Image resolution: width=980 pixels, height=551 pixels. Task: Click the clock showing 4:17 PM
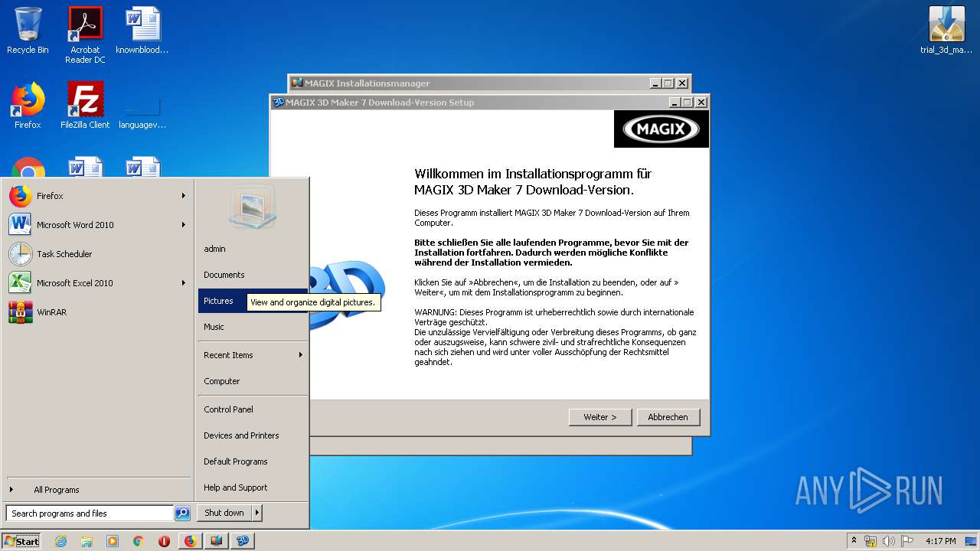(x=940, y=541)
